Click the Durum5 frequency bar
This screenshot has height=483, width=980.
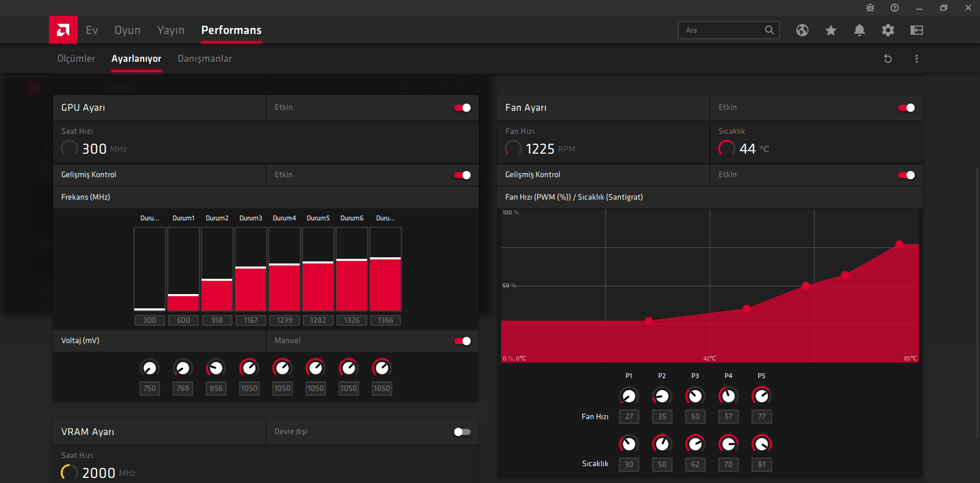coord(318,269)
